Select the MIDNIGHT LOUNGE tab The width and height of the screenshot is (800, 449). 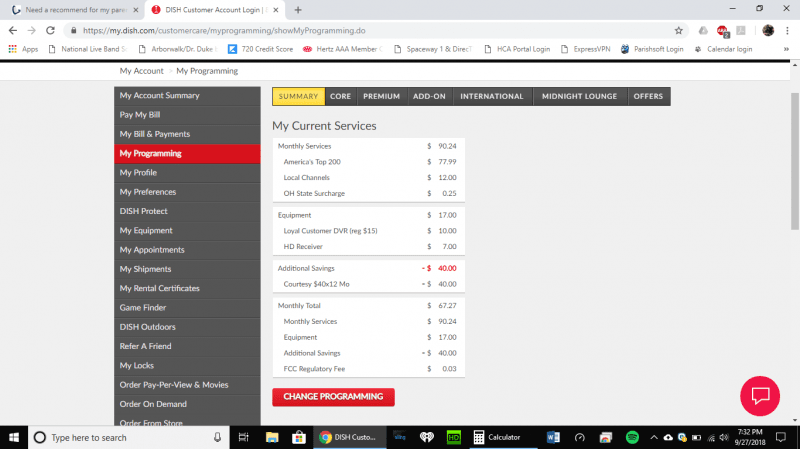click(580, 96)
